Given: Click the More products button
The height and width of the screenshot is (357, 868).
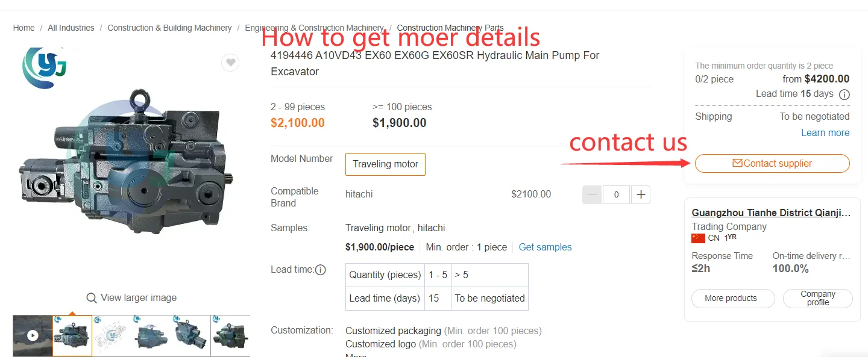Looking at the screenshot, I should click(x=731, y=298).
